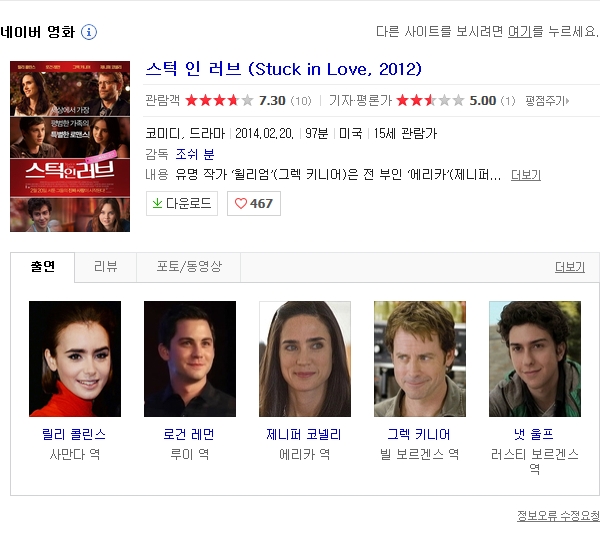Click the green download arrow icon

(157, 203)
